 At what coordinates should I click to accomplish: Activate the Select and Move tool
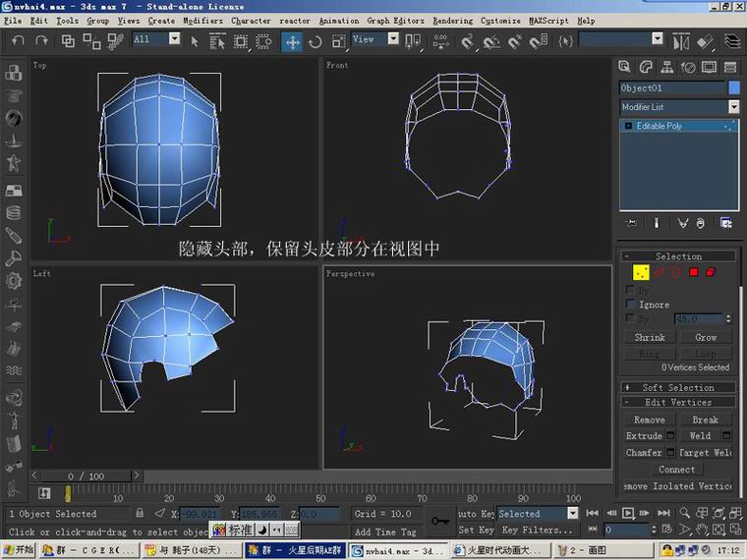coord(292,42)
